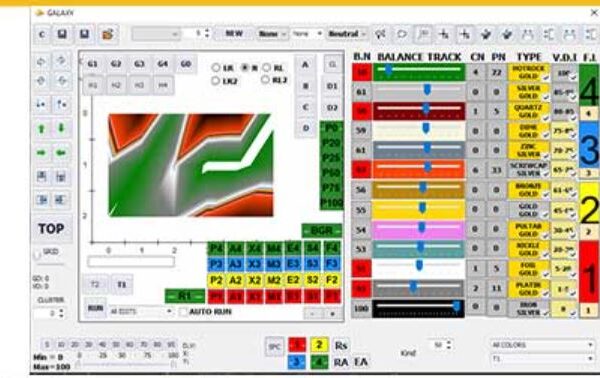Toggle the IRON SILVER type checkmark
Screen dimensions: 600x378
pos(545,313)
